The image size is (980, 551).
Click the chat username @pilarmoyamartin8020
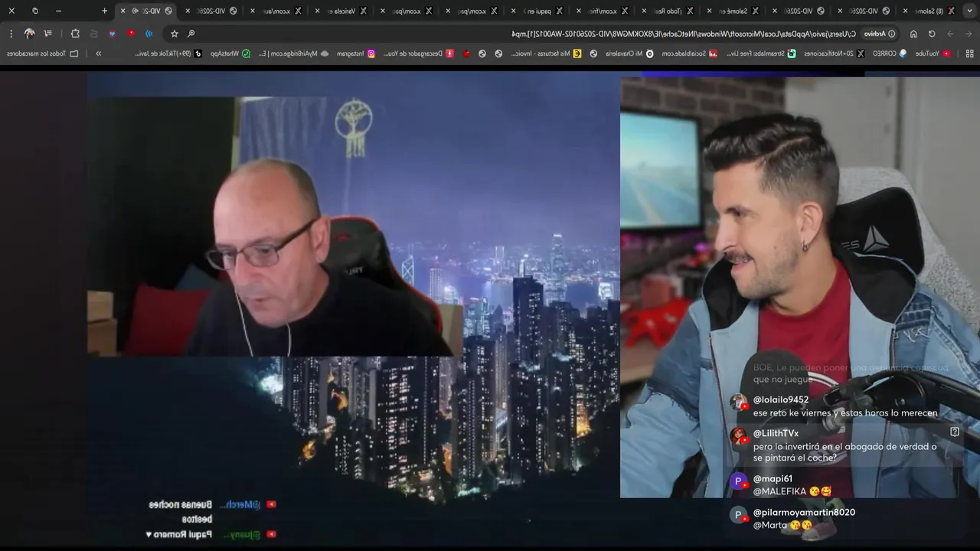point(804,513)
